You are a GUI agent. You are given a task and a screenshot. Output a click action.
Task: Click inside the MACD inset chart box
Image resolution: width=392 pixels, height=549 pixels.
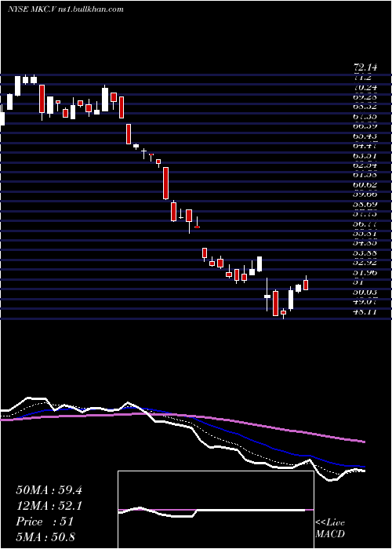click(x=216, y=510)
